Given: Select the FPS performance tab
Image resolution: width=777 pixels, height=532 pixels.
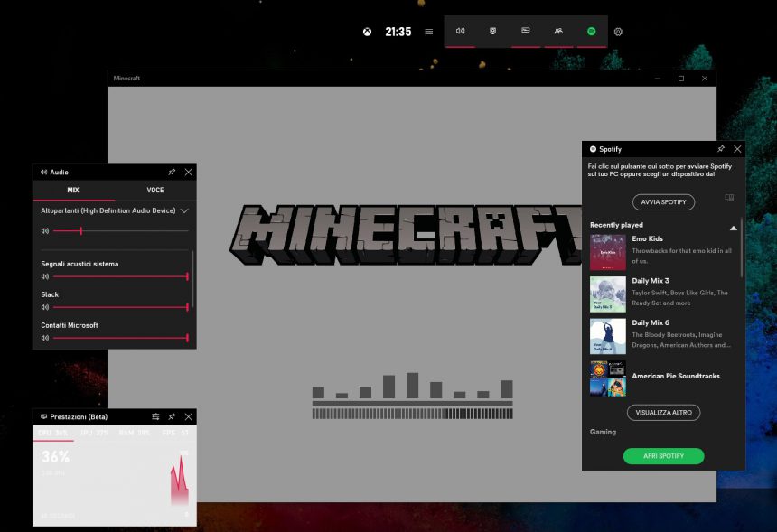Looking at the screenshot, I should 176,433.
